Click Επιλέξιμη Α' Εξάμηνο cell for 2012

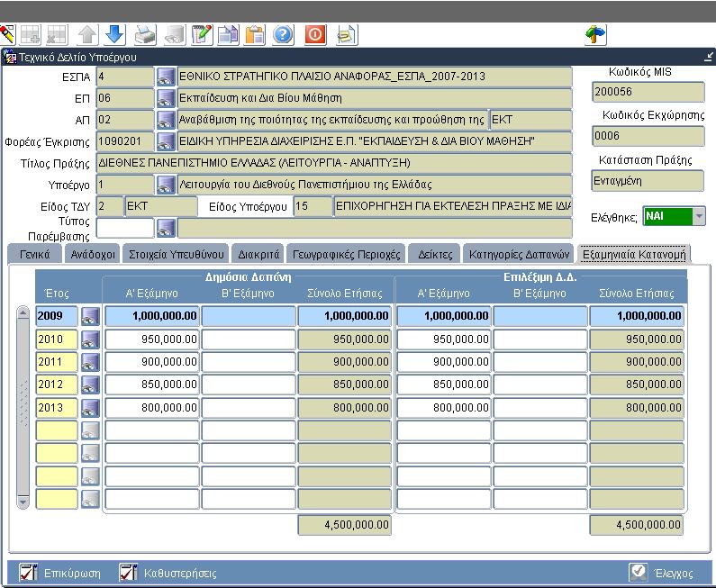click(x=444, y=384)
